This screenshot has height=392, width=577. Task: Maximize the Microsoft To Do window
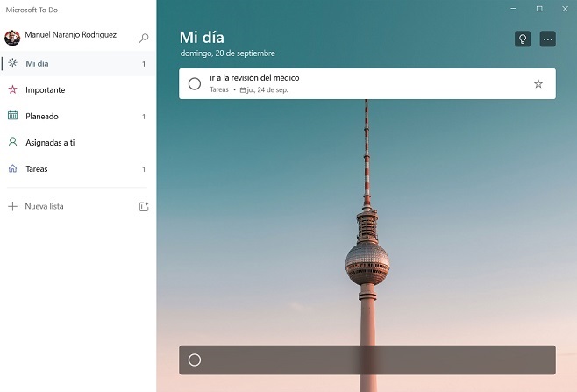539,9
